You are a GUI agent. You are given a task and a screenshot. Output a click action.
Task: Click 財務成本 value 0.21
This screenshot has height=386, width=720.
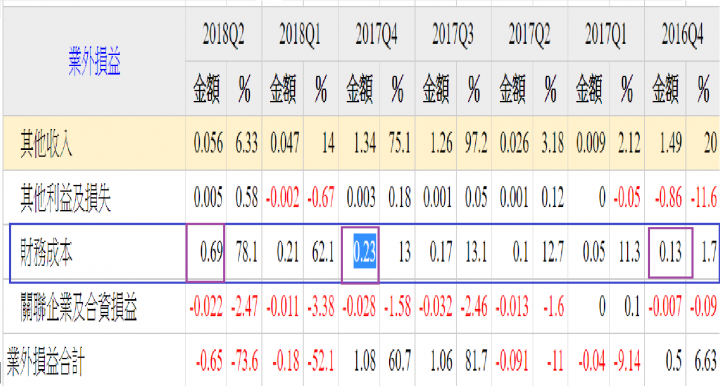(x=288, y=252)
